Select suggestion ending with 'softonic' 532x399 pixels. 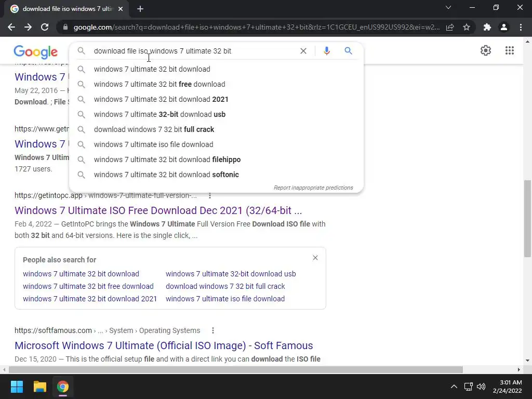coord(216,175)
